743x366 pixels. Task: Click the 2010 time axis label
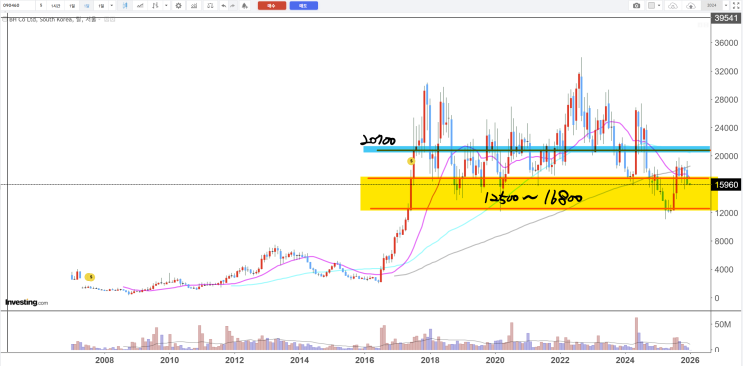(170, 359)
